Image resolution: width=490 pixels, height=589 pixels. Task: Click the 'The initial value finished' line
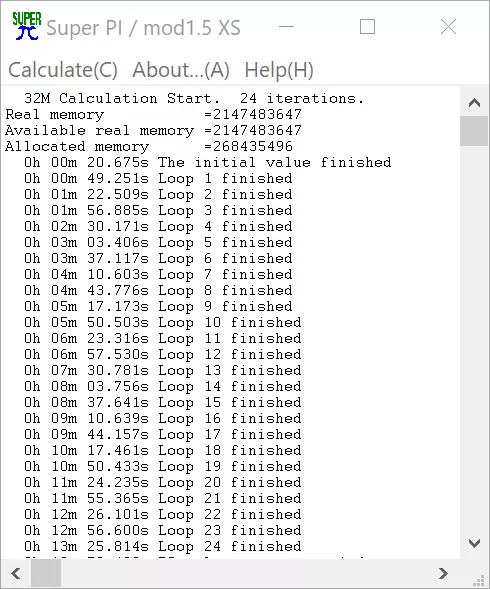pos(208,162)
